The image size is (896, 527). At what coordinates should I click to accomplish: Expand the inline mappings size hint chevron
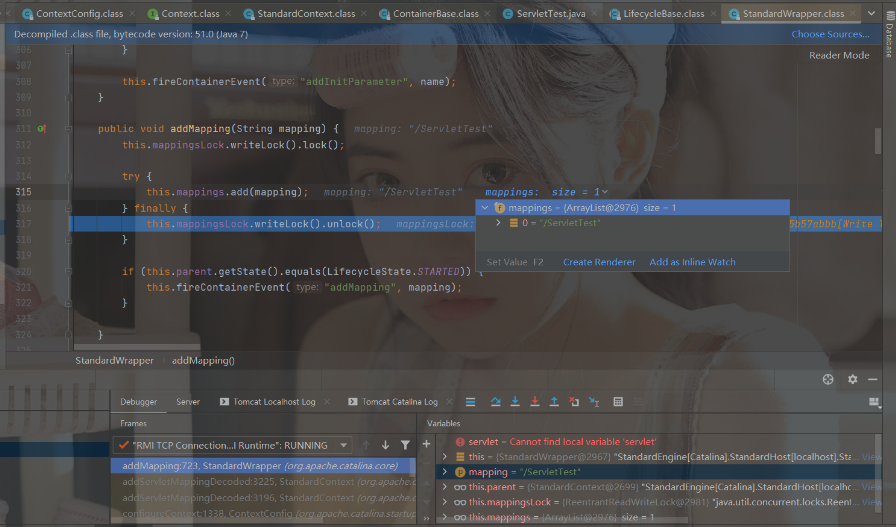point(605,192)
